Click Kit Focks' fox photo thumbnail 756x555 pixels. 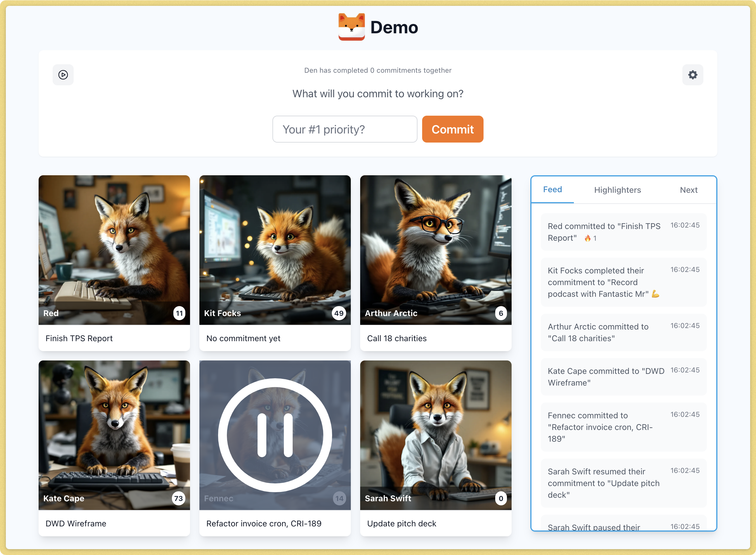pyautogui.click(x=275, y=250)
